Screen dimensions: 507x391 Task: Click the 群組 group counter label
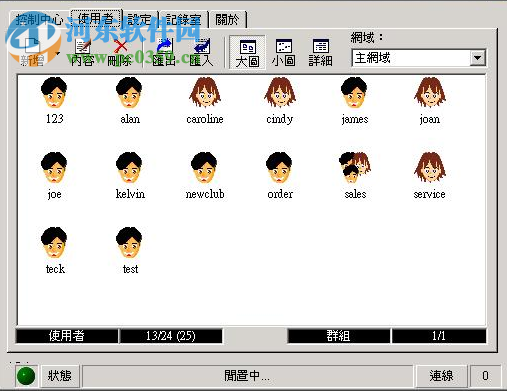[339, 336]
